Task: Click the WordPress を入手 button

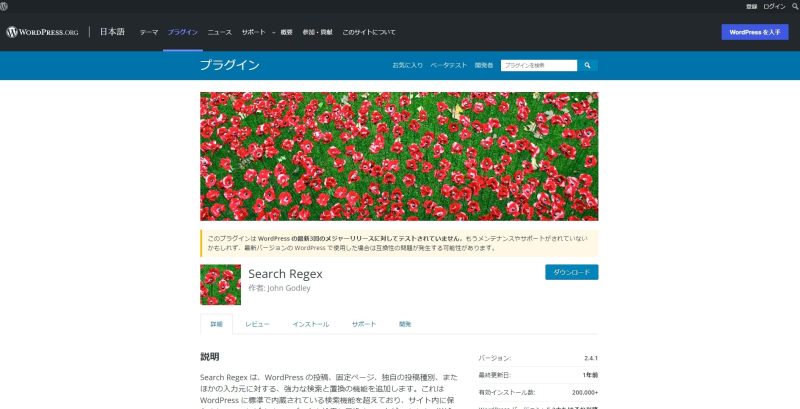Action: 755,32
